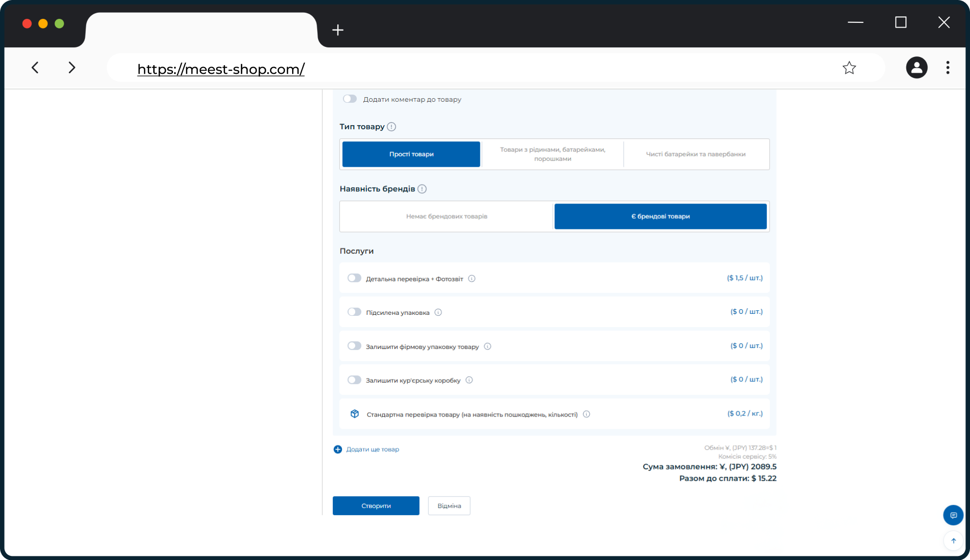Click the Створити button
The height and width of the screenshot is (560, 970).
[x=376, y=506]
